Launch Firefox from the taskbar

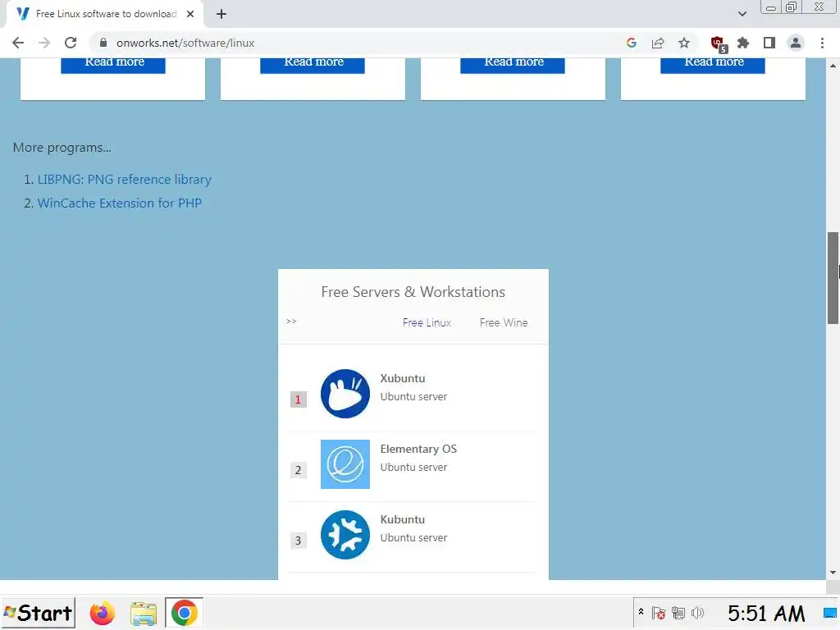coord(102,613)
